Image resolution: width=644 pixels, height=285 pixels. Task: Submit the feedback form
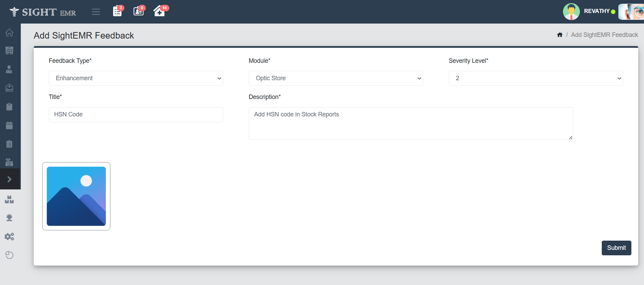tap(616, 248)
